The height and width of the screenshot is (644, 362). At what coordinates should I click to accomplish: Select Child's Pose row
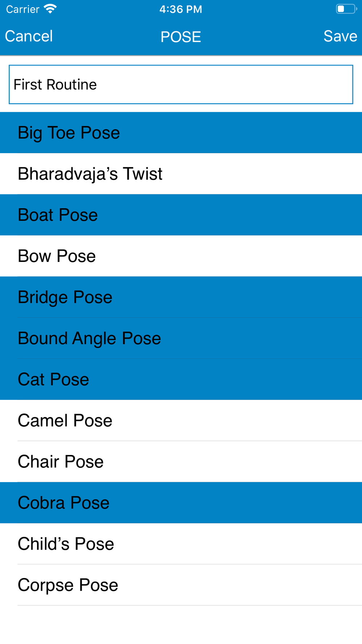181,544
